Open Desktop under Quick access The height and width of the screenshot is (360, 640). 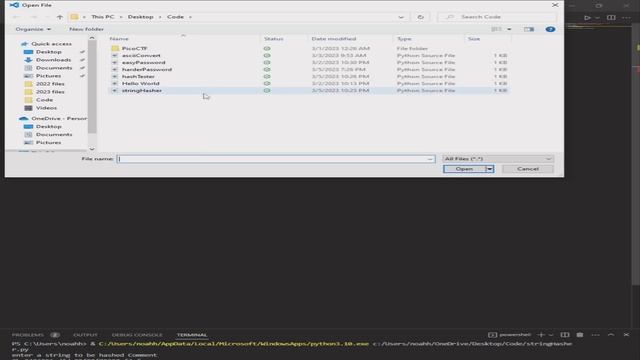coord(48,52)
